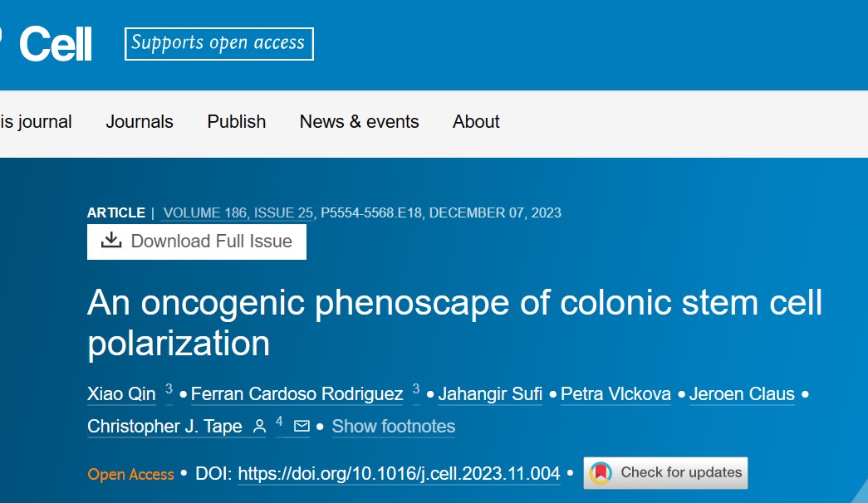The width and height of the screenshot is (868, 503).
Task: Open Volume 186, Issue 25 link
Action: (238, 213)
